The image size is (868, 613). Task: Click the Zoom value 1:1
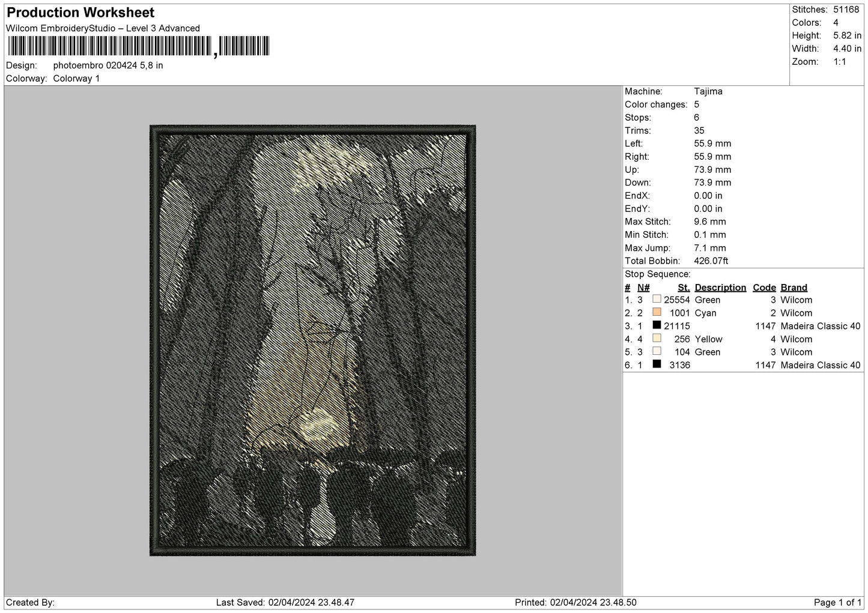point(839,62)
